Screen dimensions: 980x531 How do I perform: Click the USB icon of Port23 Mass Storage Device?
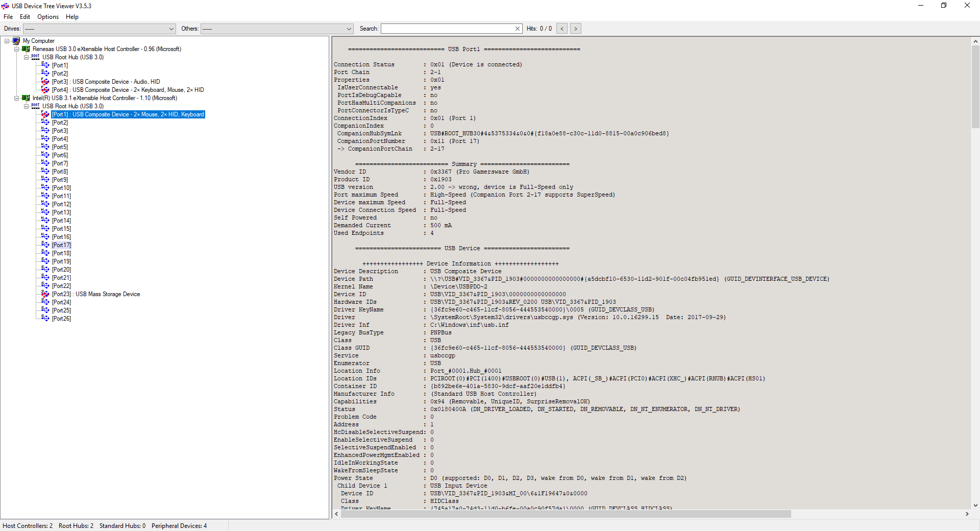point(45,294)
